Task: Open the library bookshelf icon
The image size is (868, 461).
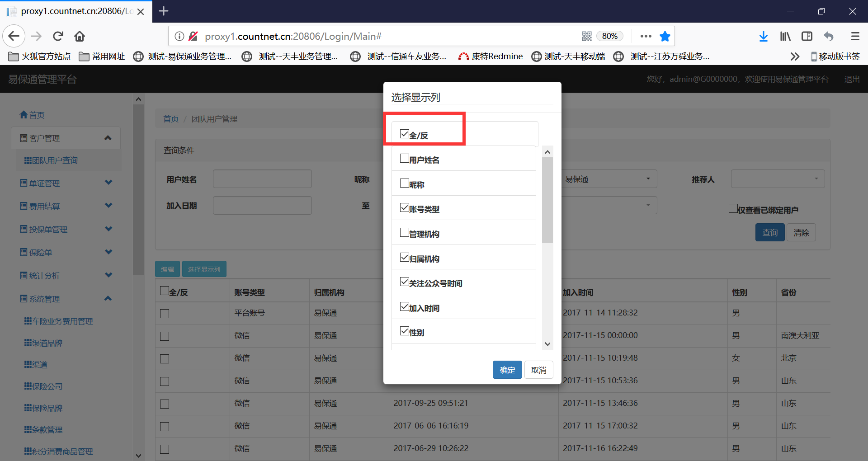Action: [x=785, y=36]
